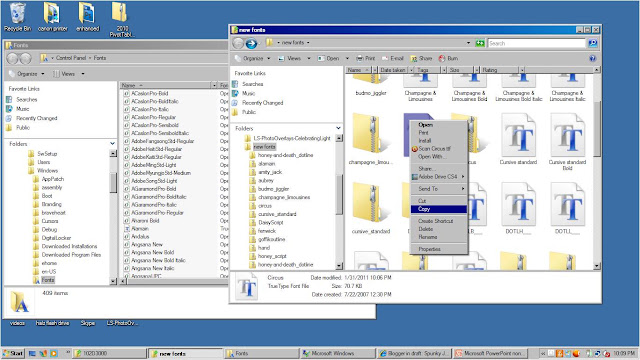The image size is (640, 360).
Task: Select Champagne & Limousines Bold font file
Action: 469,89
